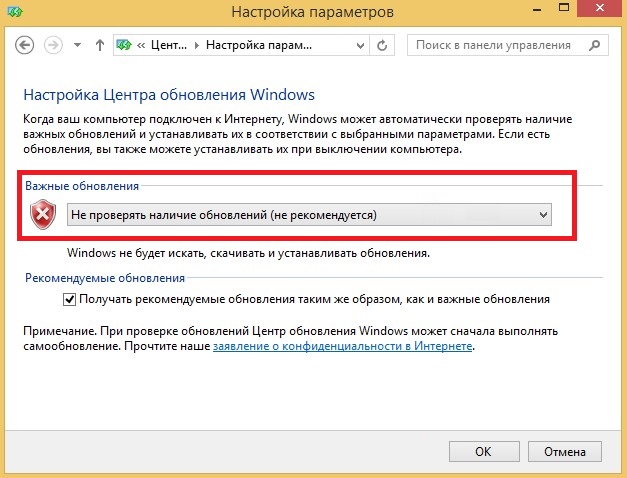Click the refresh button in address bar
This screenshot has height=478, width=627.
[382, 45]
